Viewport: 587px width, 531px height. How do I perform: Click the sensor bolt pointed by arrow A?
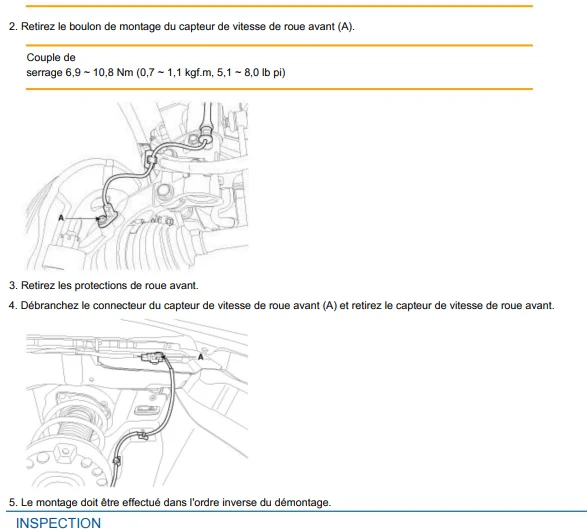(101, 220)
